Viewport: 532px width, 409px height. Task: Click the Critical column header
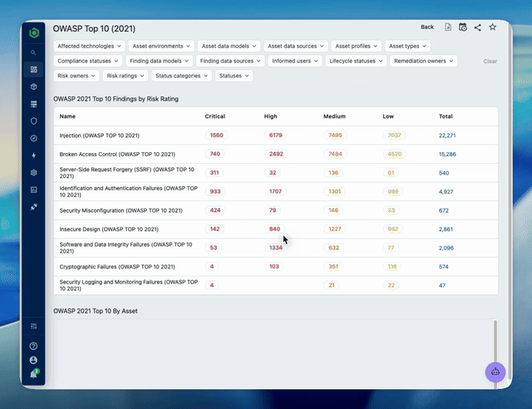pos(214,116)
